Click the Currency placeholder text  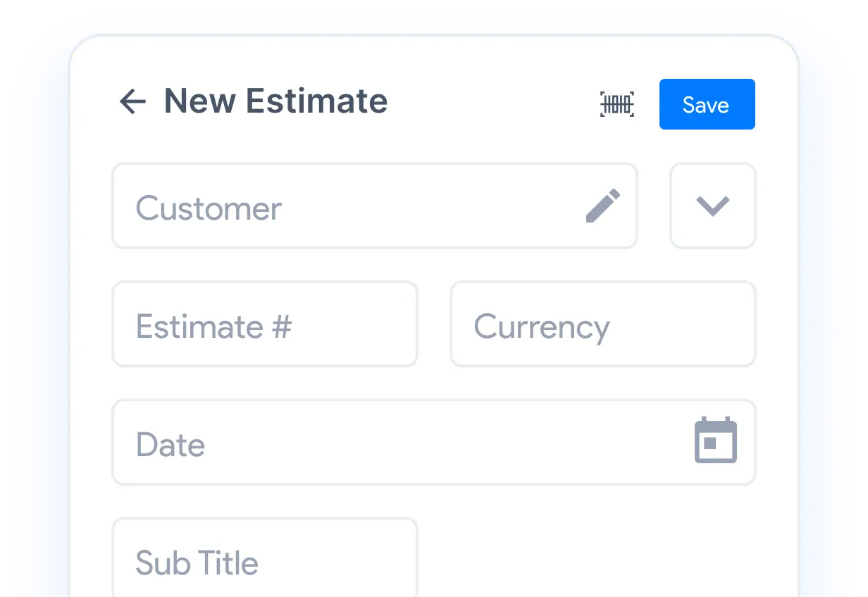[542, 328]
